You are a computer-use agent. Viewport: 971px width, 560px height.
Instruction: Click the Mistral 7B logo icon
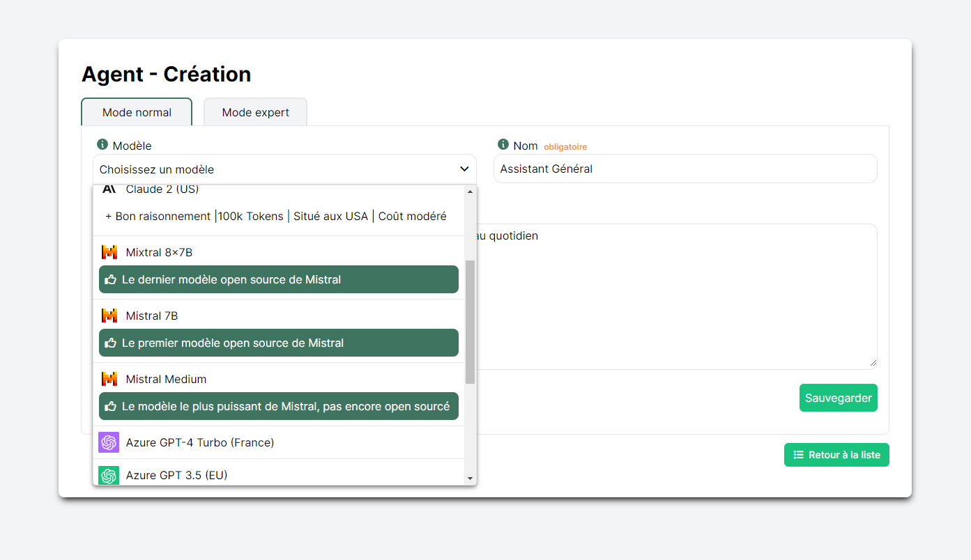pyautogui.click(x=109, y=316)
